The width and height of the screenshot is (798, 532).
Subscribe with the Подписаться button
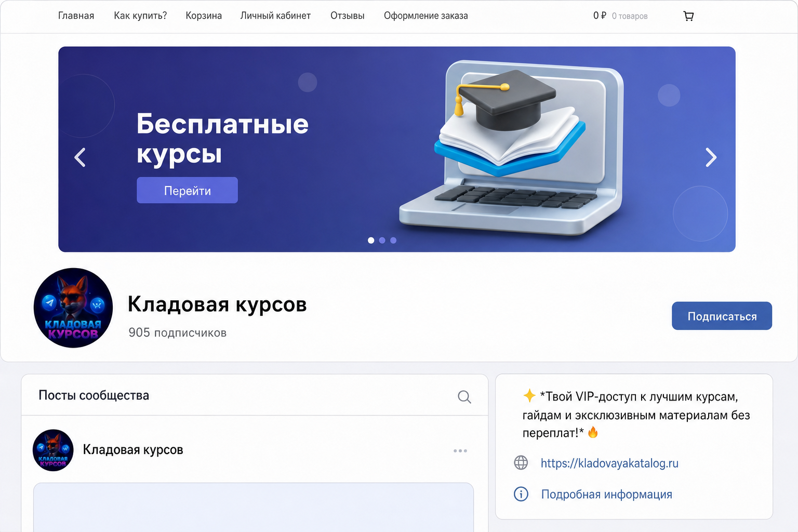pos(722,316)
